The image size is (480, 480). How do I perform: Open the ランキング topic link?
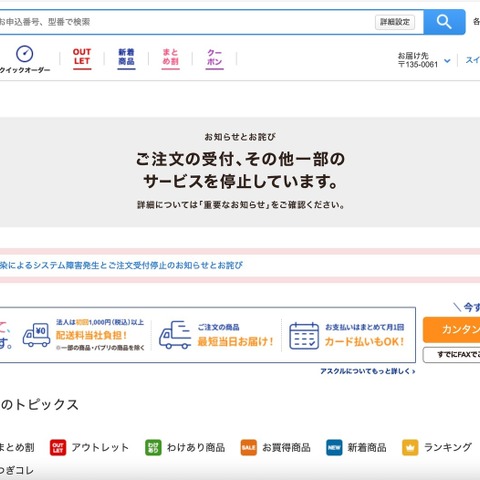click(x=448, y=447)
